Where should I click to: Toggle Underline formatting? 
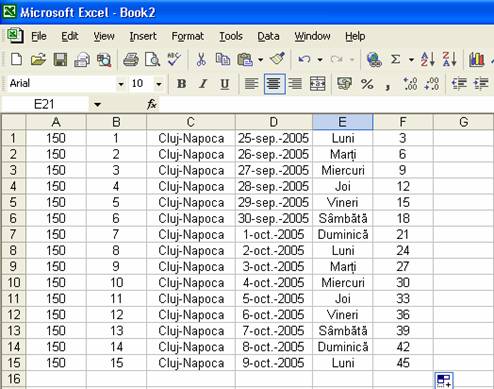coord(225,84)
